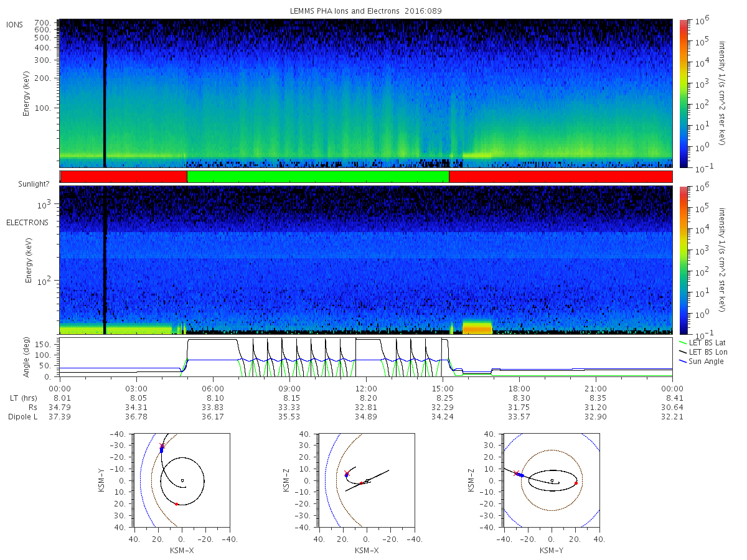Click the red X marker in the KSM-X/KSM-Y plot

tap(162, 446)
